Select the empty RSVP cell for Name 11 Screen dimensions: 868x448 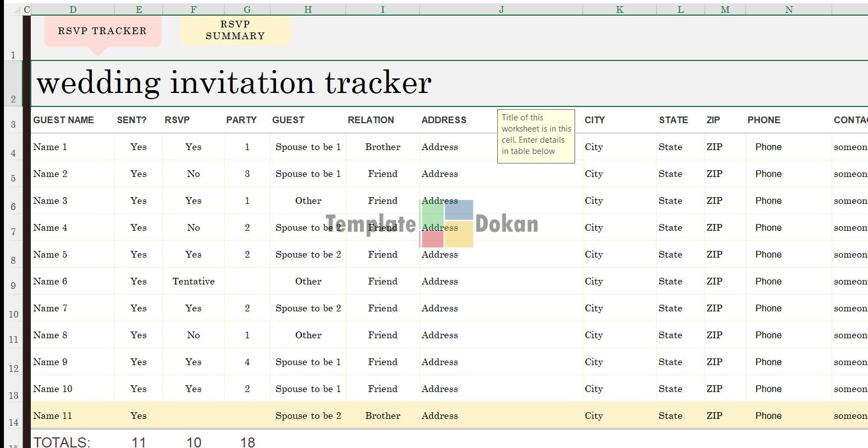click(x=193, y=416)
